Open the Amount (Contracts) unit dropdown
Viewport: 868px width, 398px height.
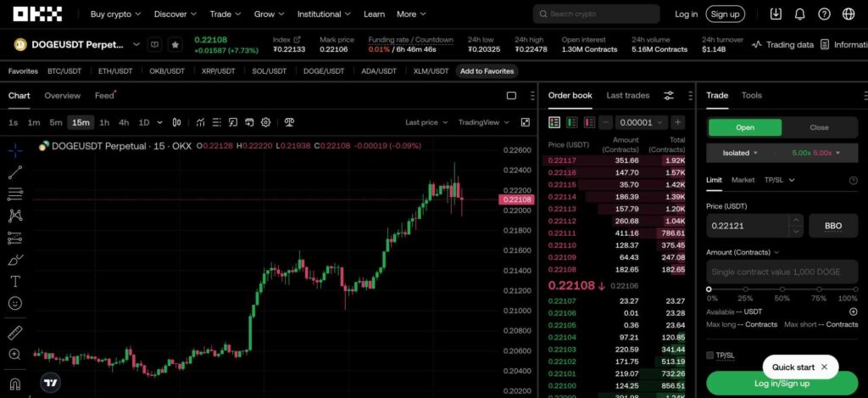pyautogui.click(x=743, y=252)
